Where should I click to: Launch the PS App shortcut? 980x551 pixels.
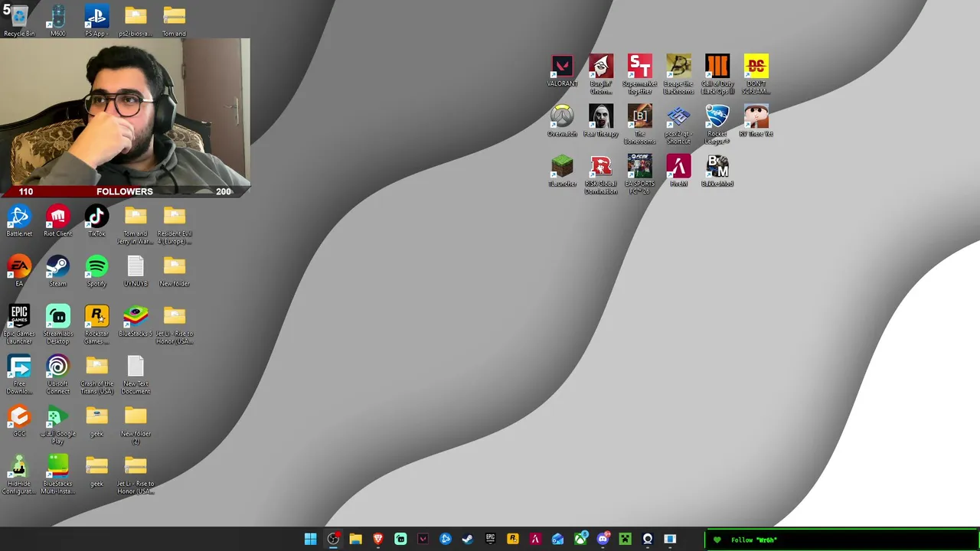[x=96, y=21]
